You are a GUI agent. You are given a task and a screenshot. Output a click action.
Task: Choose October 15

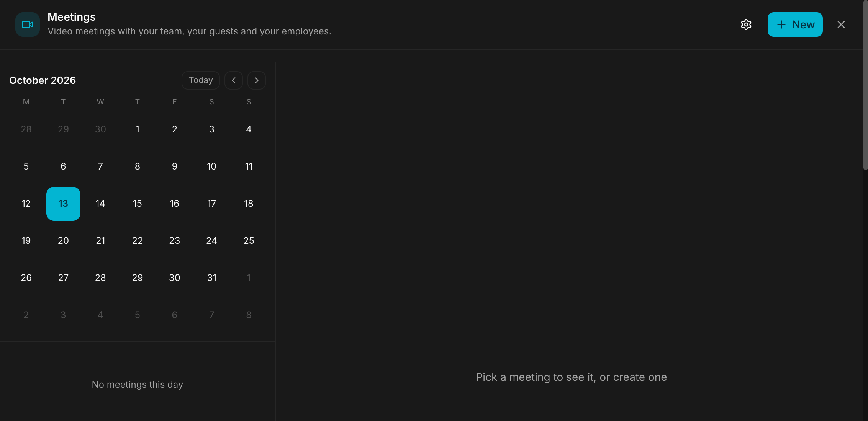(138, 204)
